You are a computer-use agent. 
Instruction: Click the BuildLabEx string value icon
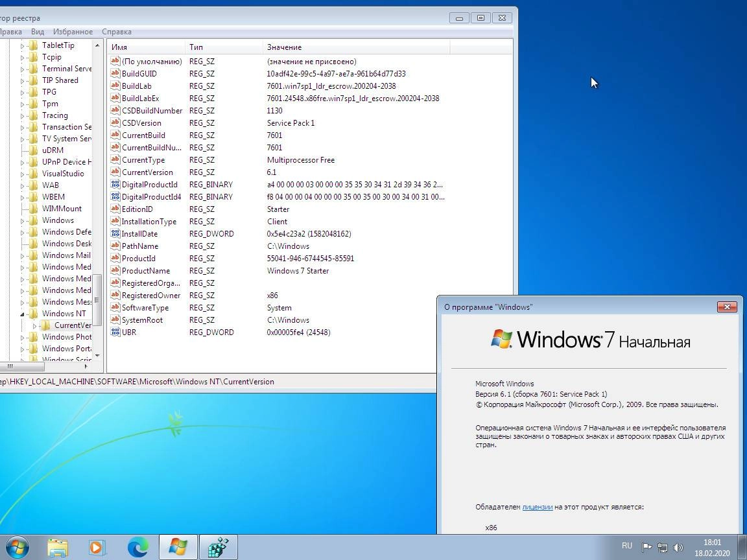[x=115, y=98]
